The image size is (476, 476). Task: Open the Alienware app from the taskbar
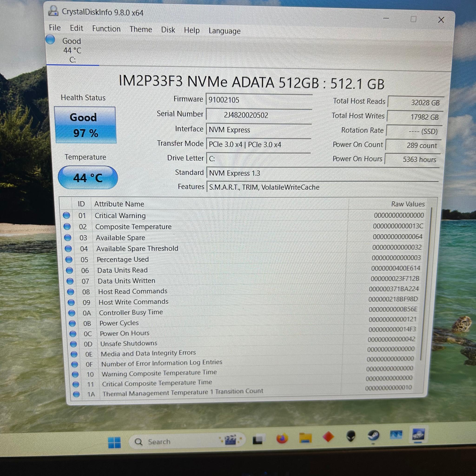tap(351, 436)
